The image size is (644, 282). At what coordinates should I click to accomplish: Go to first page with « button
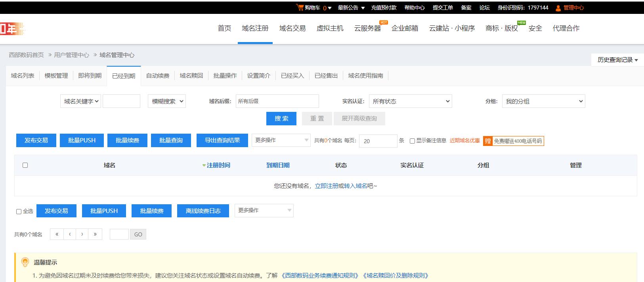point(57,234)
